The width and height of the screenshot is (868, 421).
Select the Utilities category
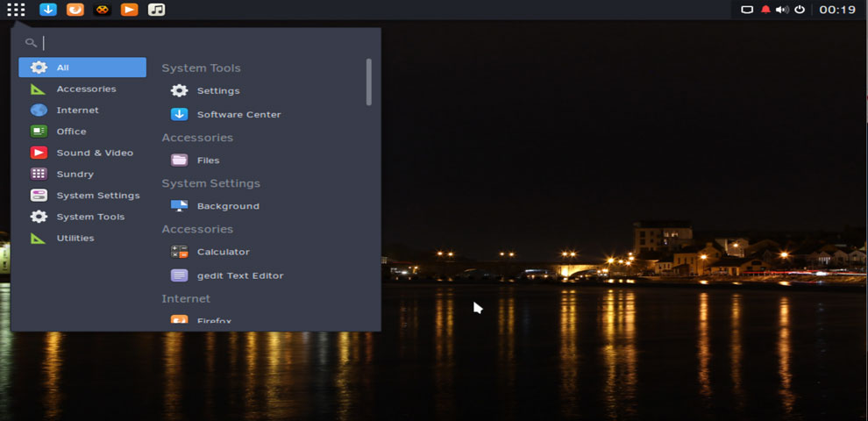tap(82, 239)
